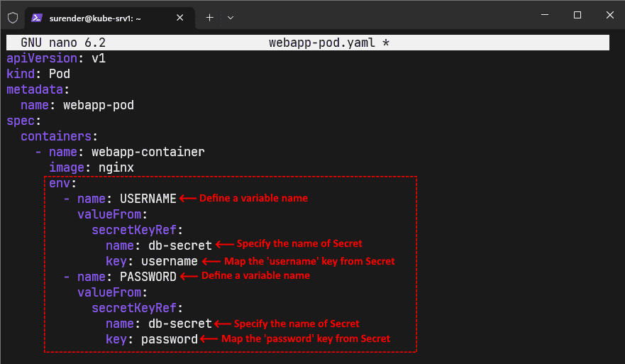This screenshot has width=625, height=364.
Task: Click the 'username' key value
Action: pyautogui.click(x=170, y=261)
